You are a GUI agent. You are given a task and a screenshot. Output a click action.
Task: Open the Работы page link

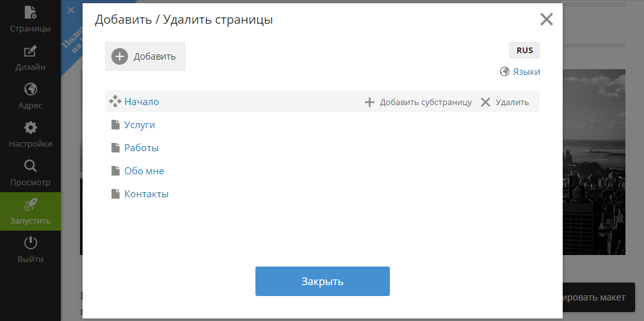(x=141, y=148)
